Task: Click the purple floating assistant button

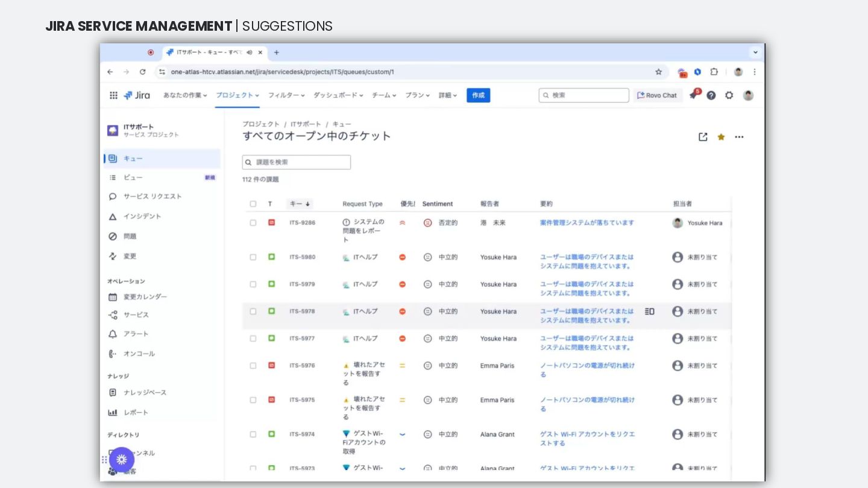Action: coord(122,459)
